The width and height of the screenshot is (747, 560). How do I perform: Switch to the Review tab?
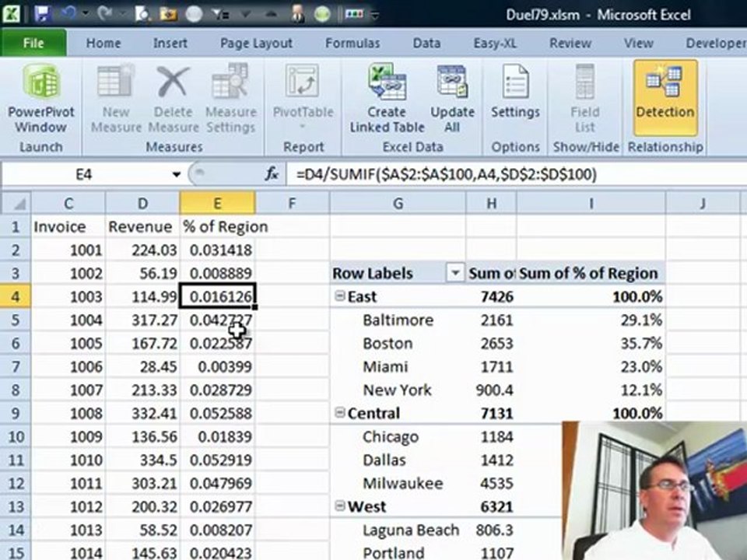click(x=570, y=44)
